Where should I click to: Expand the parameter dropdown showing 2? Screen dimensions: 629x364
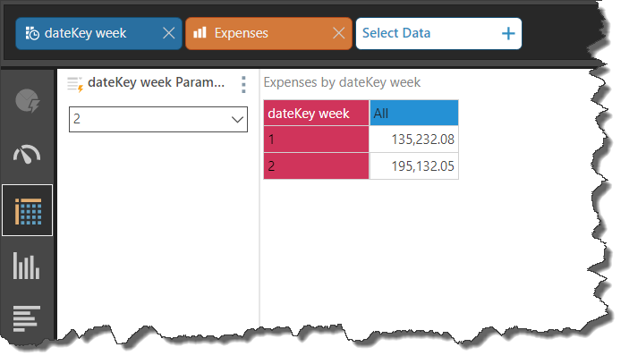[238, 119]
